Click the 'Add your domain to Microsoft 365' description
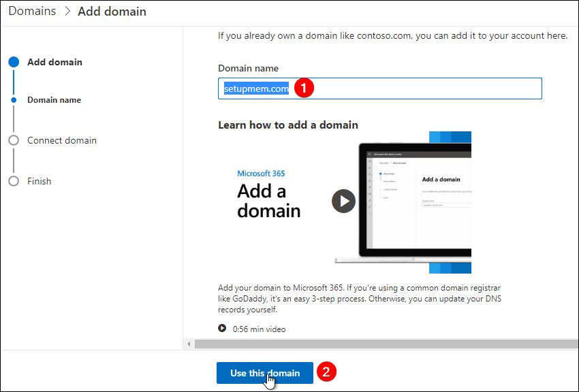Screen dimensions: 579x392 pos(360,299)
